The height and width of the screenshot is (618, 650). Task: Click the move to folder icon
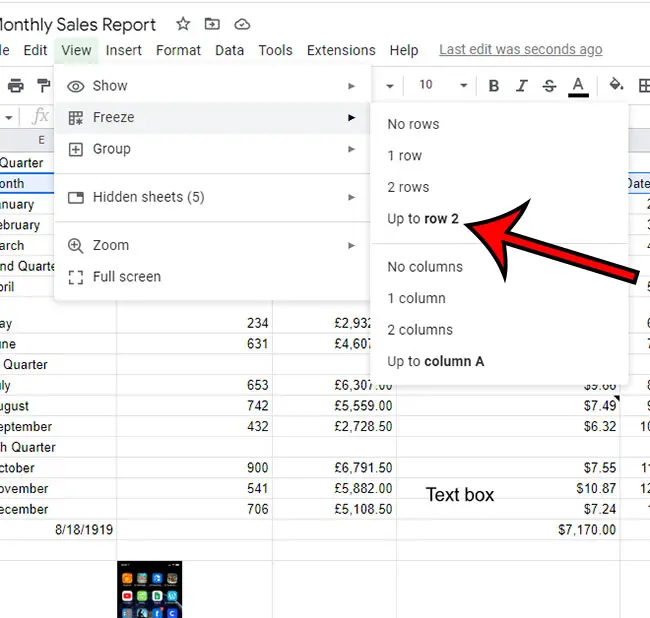212,24
